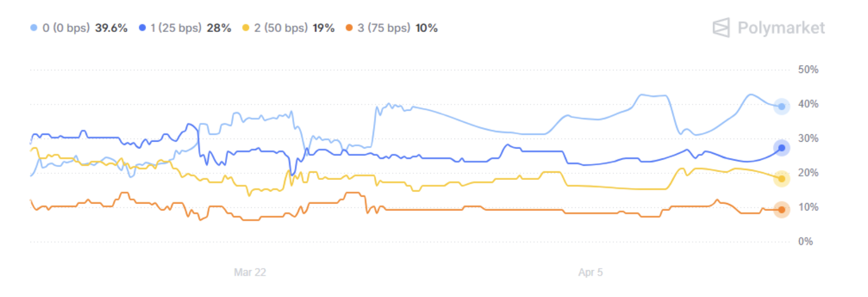
Task: Click the Apr 5 date label
Action: [x=590, y=272]
